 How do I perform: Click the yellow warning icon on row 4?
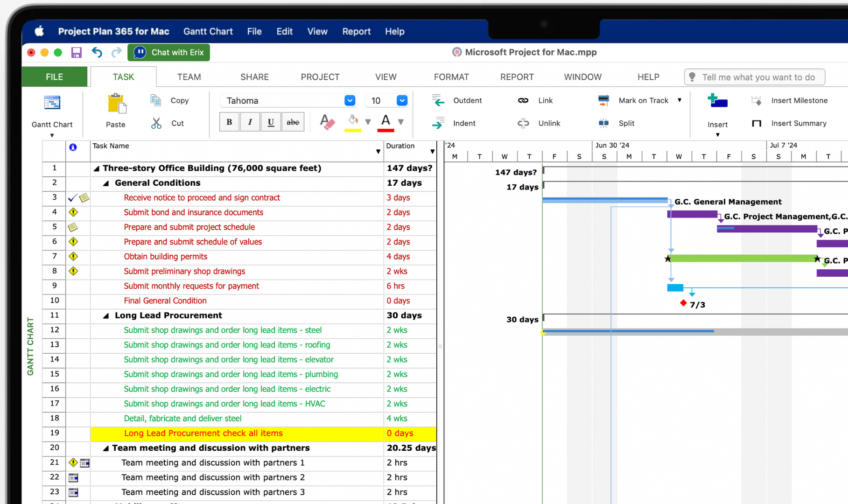point(73,212)
